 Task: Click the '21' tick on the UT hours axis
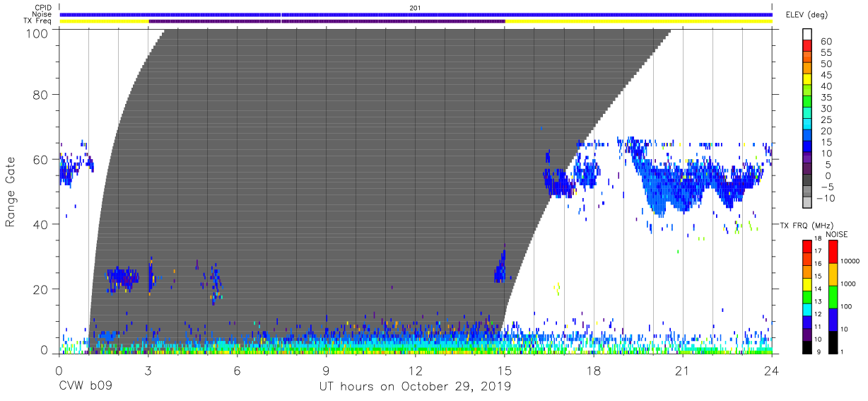[x=683, y=369]
